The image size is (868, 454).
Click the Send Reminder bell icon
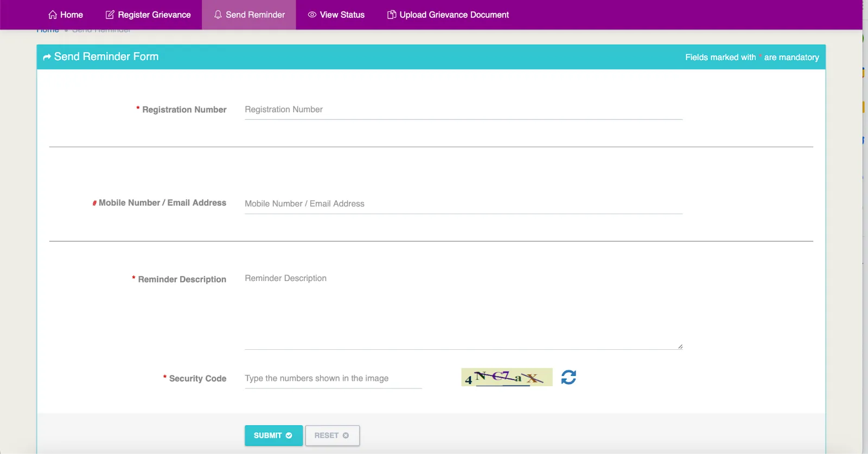pyautogui.click(x=218, y=15)
